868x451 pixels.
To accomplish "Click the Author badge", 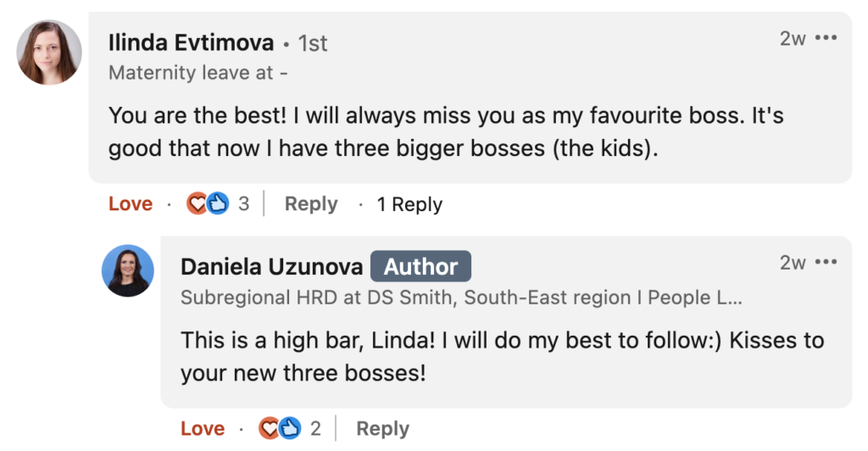I will [420, 266].
